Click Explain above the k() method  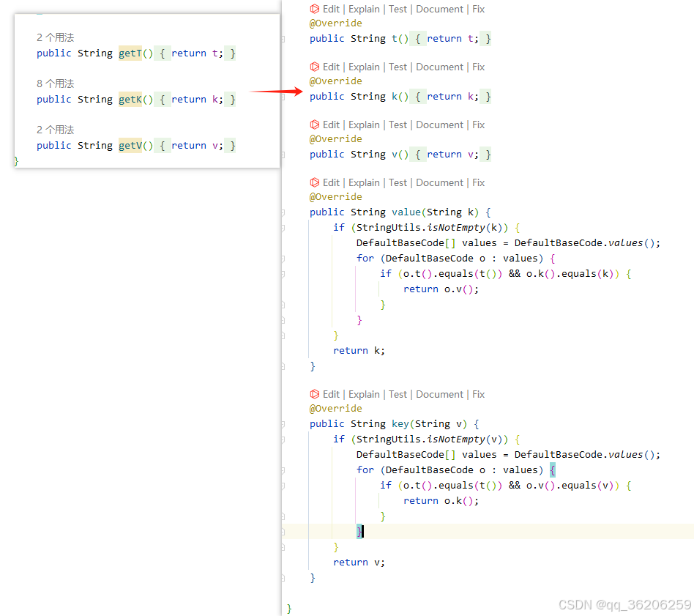(x=364, y=67)
